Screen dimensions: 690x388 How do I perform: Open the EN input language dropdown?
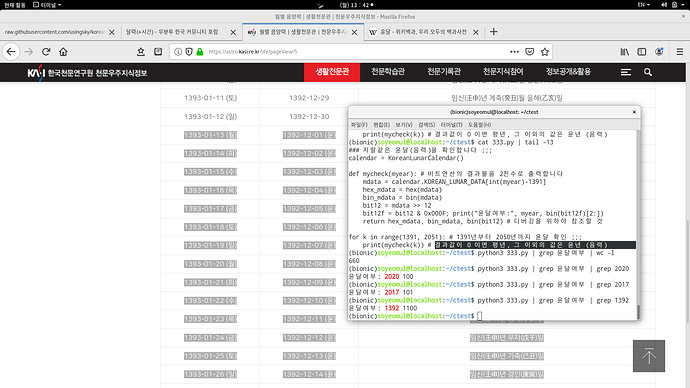pos(644,4)
